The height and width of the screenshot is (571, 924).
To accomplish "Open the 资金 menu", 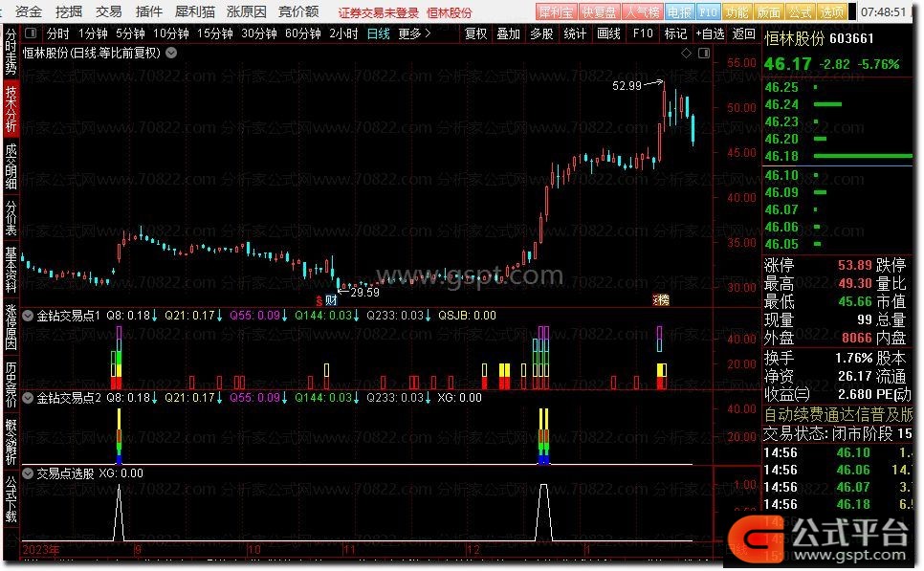I will tap(29, 11).
